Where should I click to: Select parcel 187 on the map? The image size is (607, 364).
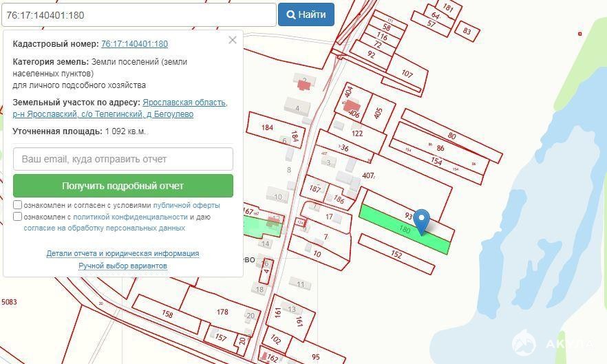coord(315,189)
